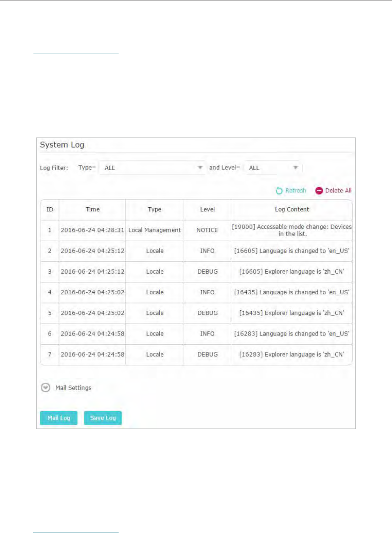Click ID cell 4 in the log table
The height and width of the screenshot is (533, 392).
[49, 292]
